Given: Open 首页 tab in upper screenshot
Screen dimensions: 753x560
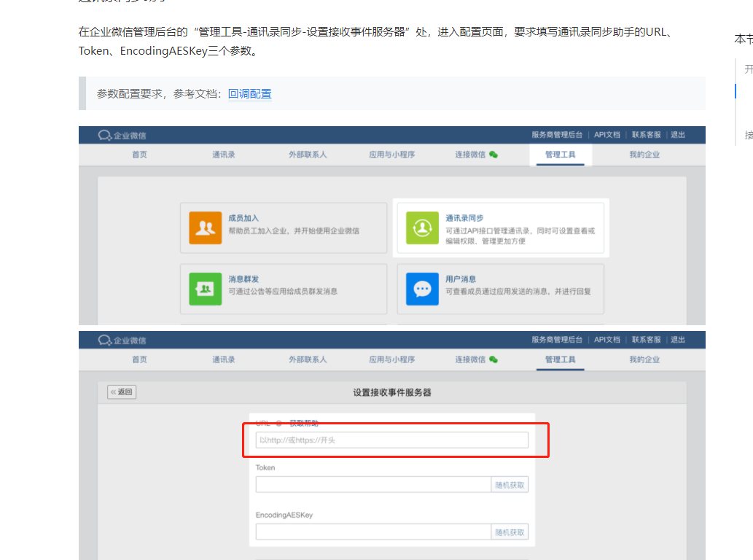Looking at the screenshot, I should point(139,155).
